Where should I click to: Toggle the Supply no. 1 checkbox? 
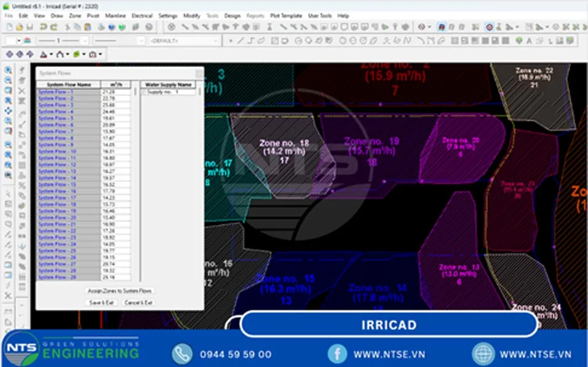(x=144, y=92)
